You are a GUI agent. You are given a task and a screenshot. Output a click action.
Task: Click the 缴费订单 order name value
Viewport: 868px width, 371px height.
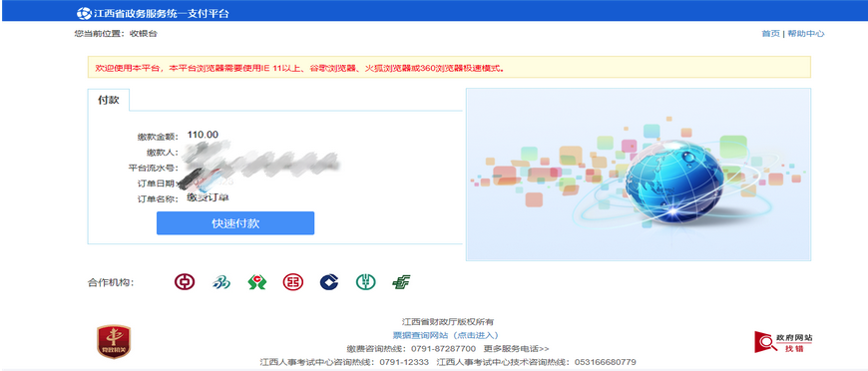[209, 197]
